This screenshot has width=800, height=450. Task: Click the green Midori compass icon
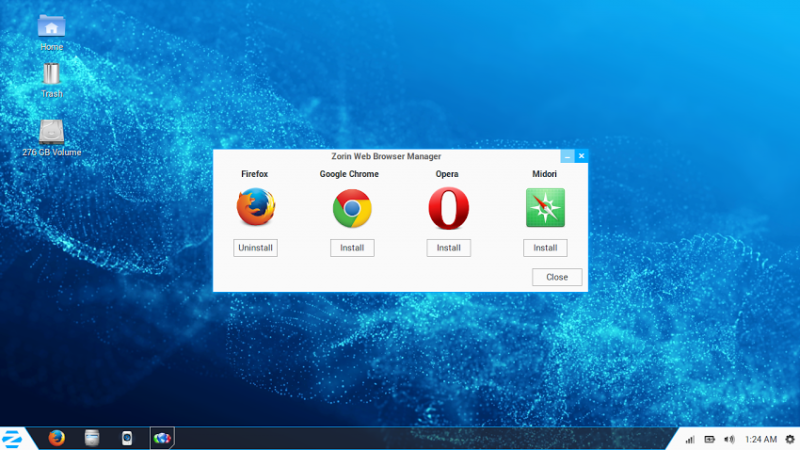click(545, 208)
